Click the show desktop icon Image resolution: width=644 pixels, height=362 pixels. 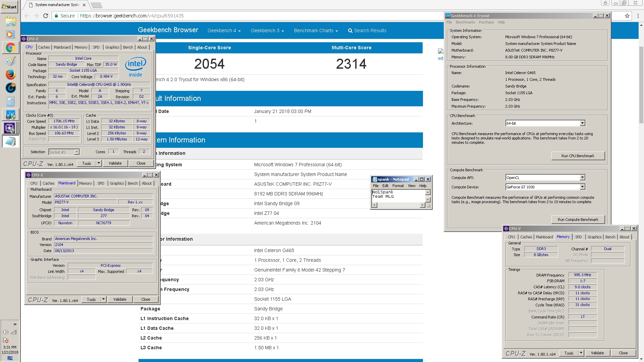point(10,358)
